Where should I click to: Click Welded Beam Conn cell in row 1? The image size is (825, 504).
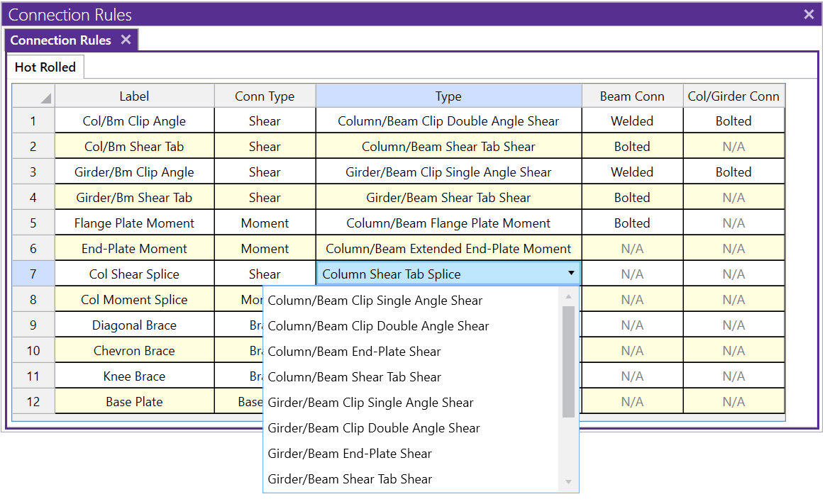click(632, 121)
